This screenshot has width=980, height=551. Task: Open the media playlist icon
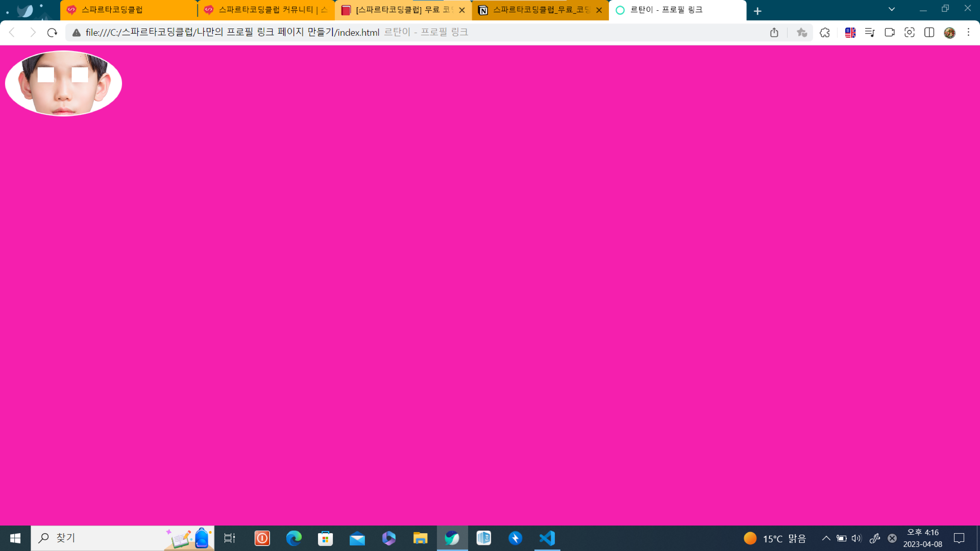(x=870, y=33)
